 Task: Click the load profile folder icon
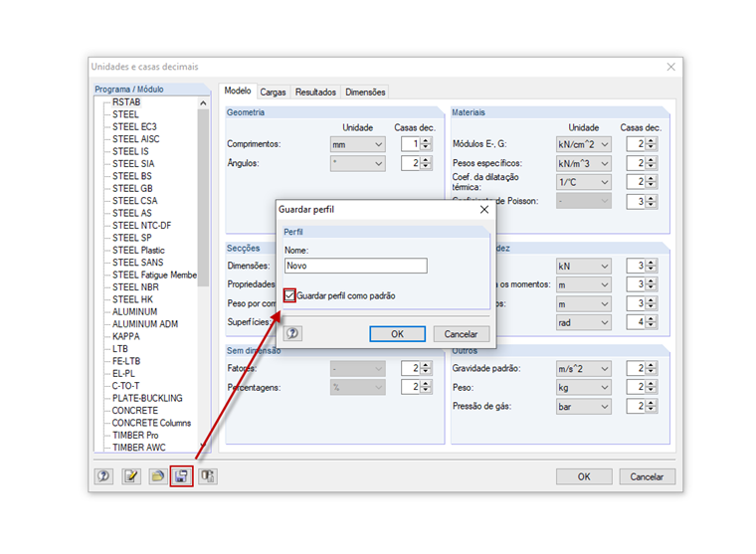157,476
